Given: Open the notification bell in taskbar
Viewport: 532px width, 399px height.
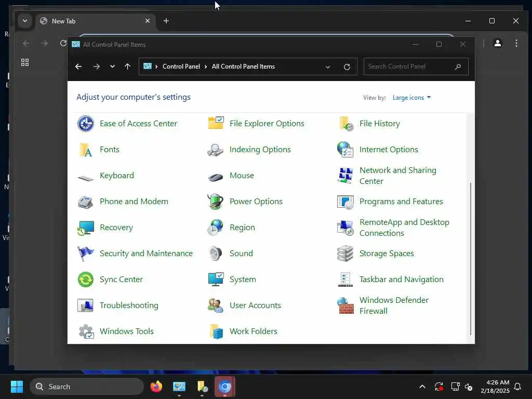Looking at the screenshot, I should tap(518, 387).
